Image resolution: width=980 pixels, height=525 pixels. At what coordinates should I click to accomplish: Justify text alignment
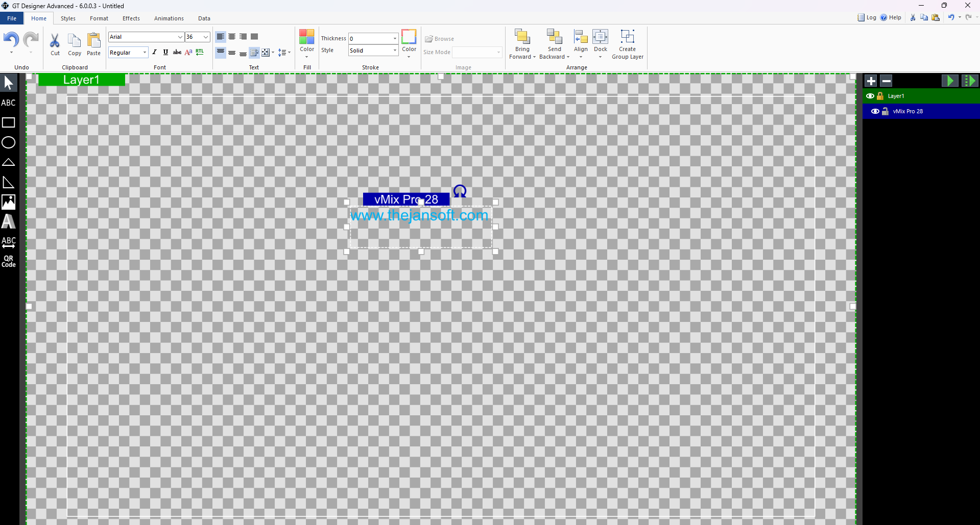click(254, 37)
